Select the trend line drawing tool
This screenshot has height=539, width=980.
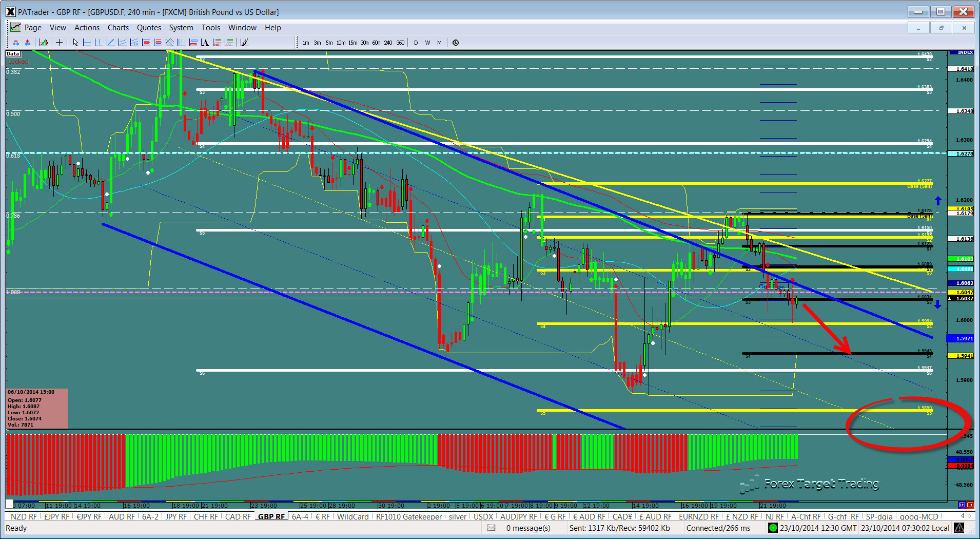pyautogui.click(x=111, y=43)
